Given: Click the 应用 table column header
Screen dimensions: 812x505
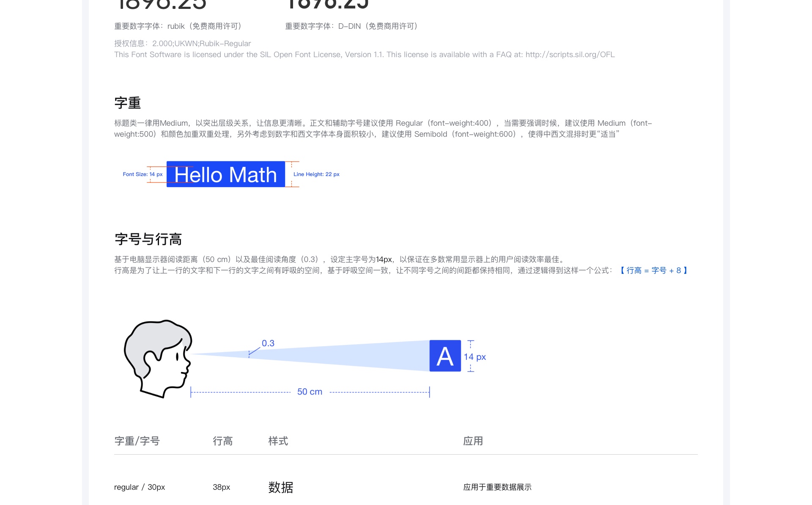Looking at the screenshot, I should click(473, 441).
